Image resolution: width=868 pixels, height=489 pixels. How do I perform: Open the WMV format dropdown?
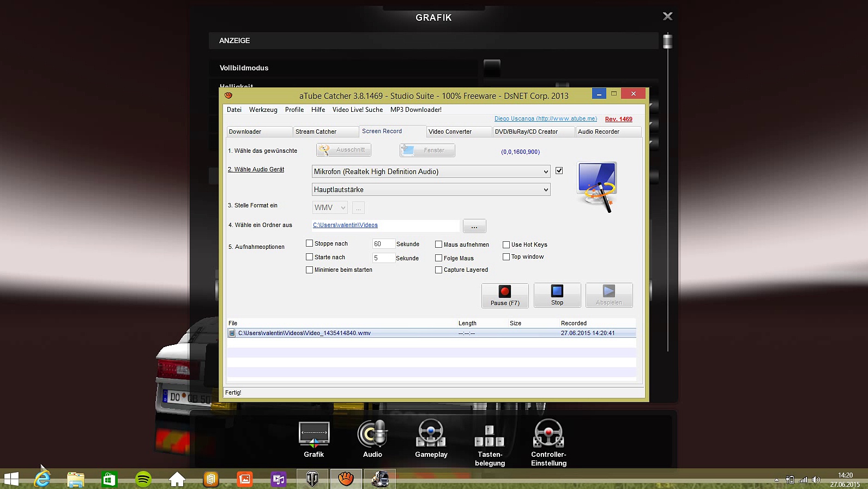tap(330, 207)
